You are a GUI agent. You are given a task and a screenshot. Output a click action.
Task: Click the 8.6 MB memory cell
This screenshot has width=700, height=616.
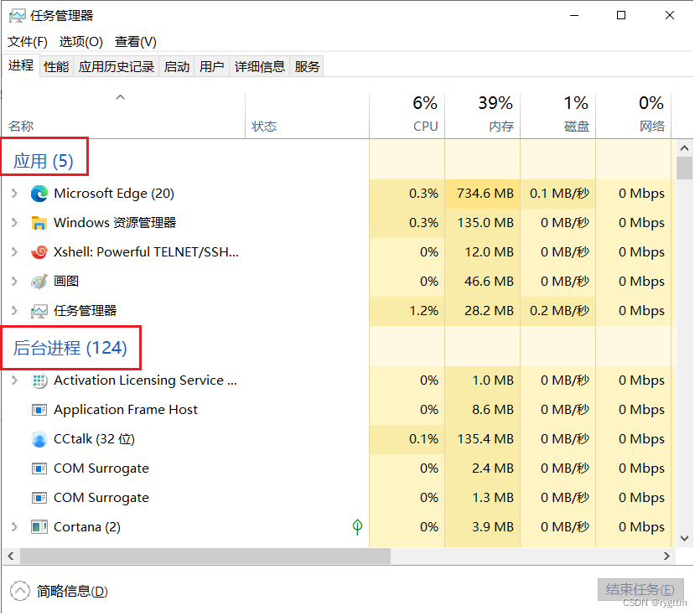tap(483, 410)
